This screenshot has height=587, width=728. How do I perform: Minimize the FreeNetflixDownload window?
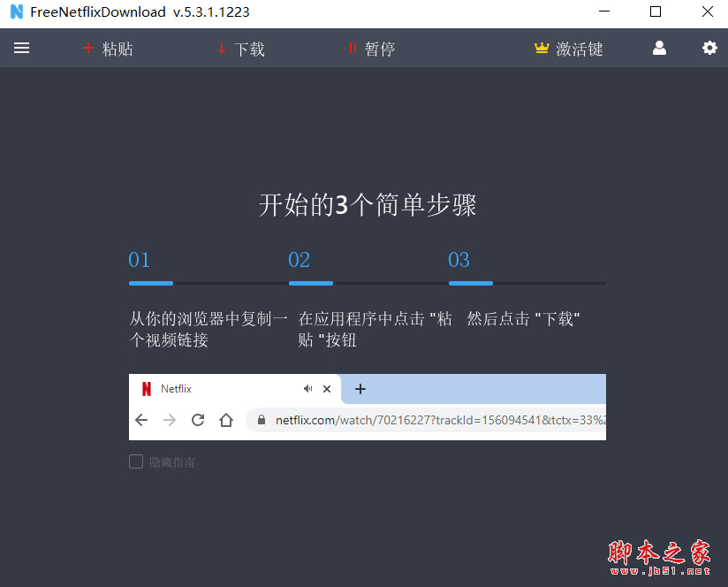604,11
